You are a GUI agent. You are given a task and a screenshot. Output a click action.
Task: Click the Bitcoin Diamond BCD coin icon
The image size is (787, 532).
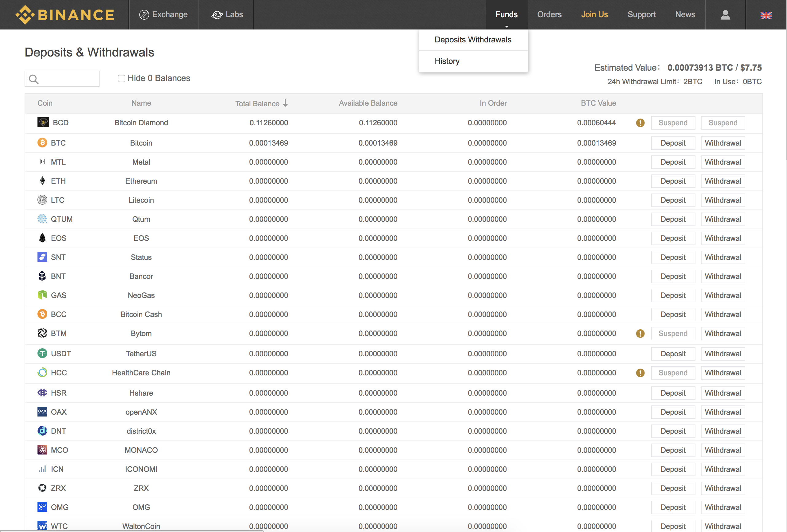(x=43, y=122)
